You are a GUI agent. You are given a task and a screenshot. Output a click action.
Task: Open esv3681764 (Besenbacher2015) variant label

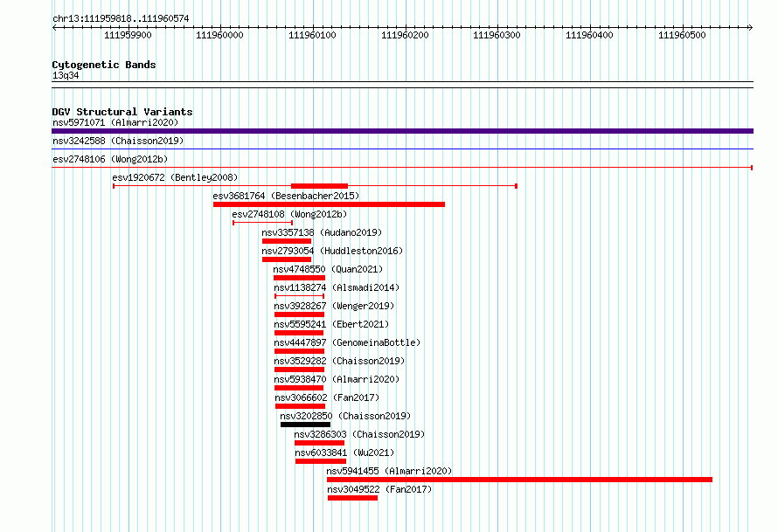click(x=286, y=196)
